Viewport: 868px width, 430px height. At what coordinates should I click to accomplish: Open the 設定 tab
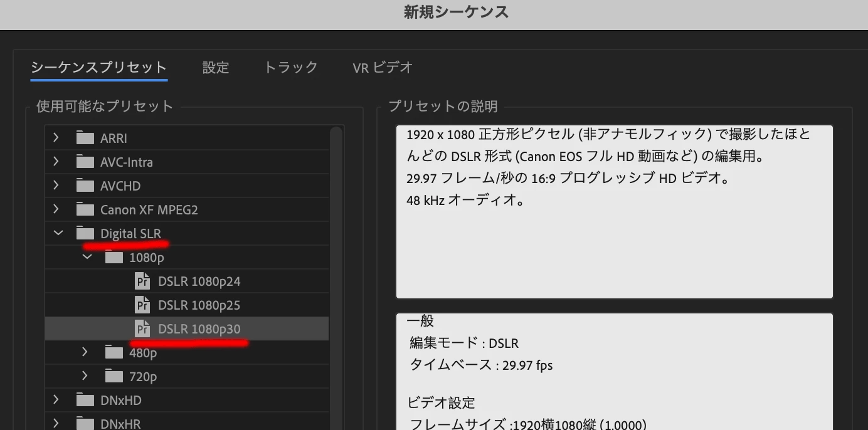click(x=216, y=68)
